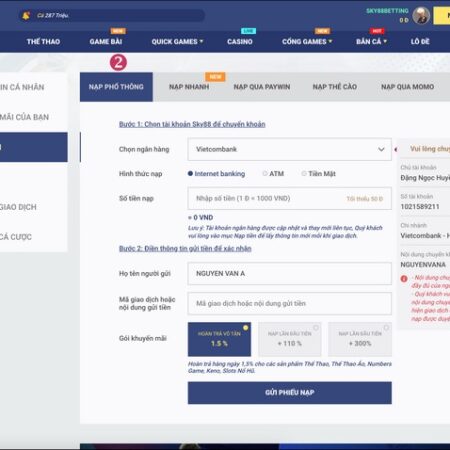The width and height of the screenshot is (450, 450).
Task: Switch to the NẠP QUA PAYWIN tab
Action: [262, 87]
